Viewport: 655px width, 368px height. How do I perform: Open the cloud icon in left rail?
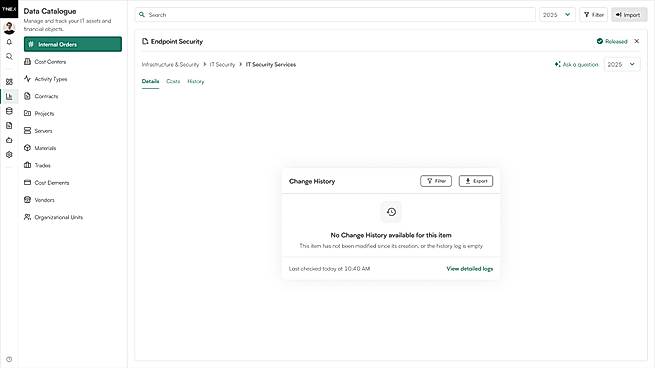(9, 140)
